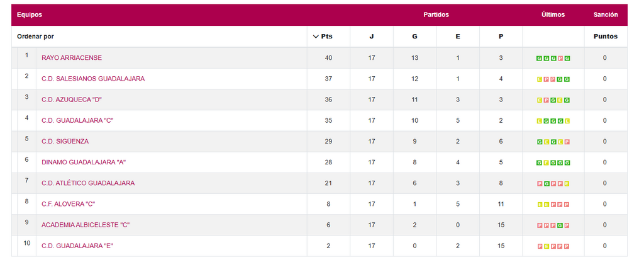Open C.D. SALESIANOS GUADALAJARA team link
644x267 pixels.
point(93,79)
